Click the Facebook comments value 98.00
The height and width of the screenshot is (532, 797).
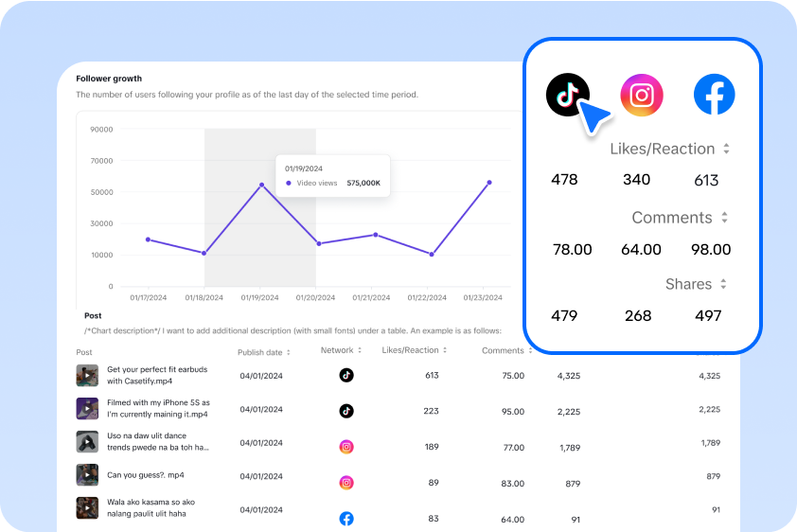[x=711, y=250]
